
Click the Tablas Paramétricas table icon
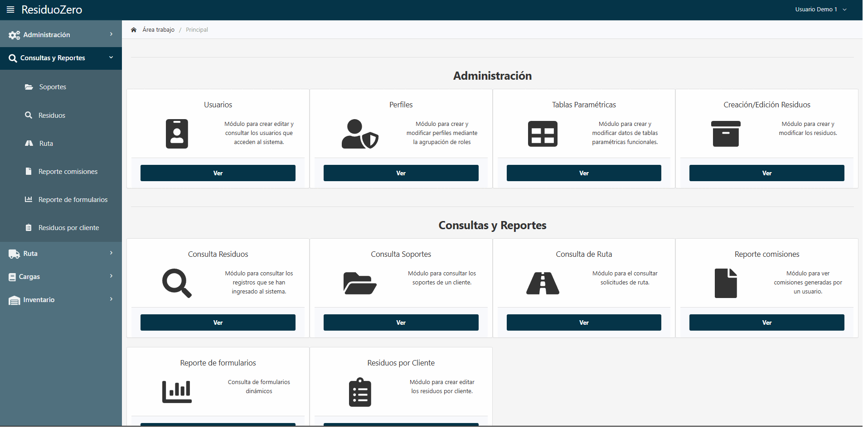click(x=543, y=134)
